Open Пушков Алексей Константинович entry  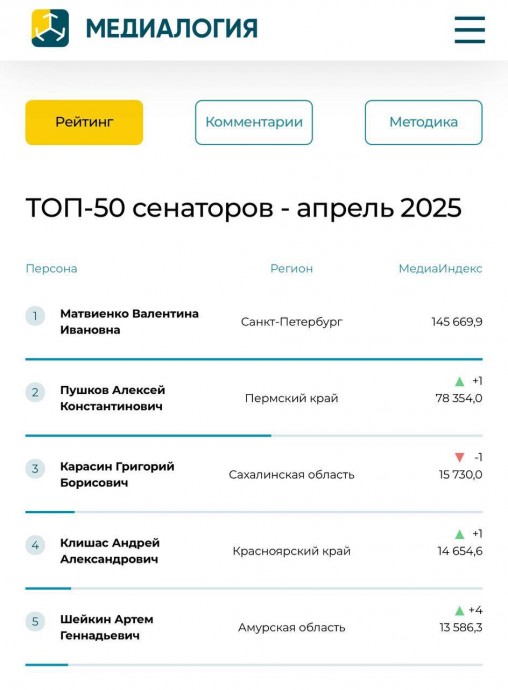(x=113, y=398)
